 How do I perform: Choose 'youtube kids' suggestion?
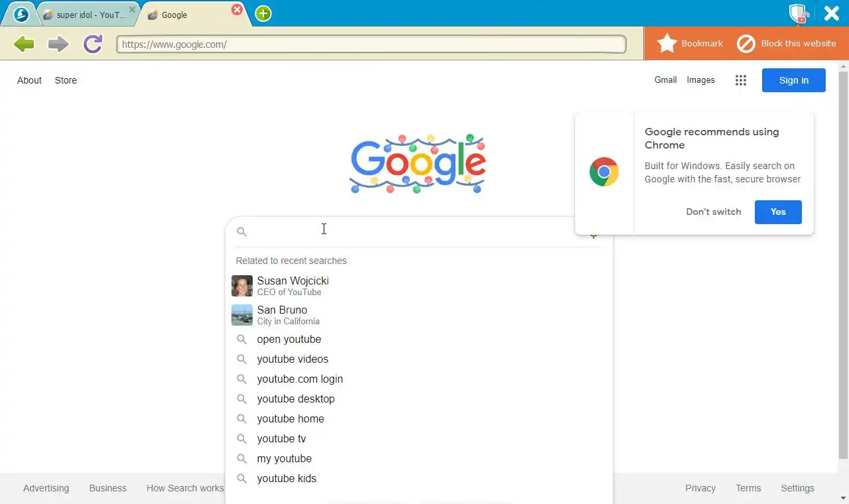pyautogui.click(x=419, y=478)
